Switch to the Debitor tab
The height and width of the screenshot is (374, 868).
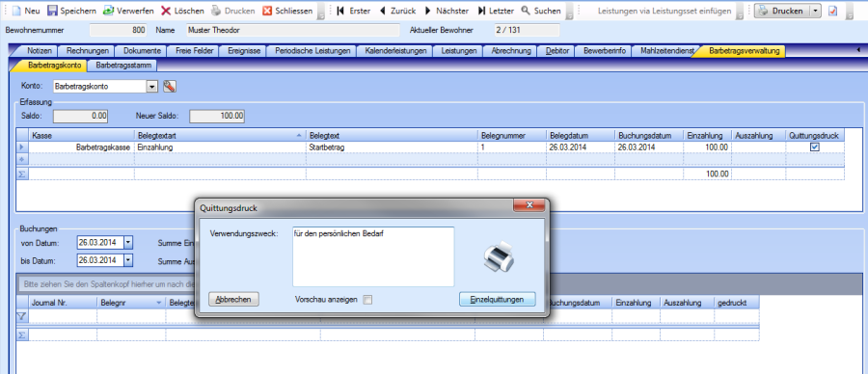pyautogui.click(x=556, y=51)
